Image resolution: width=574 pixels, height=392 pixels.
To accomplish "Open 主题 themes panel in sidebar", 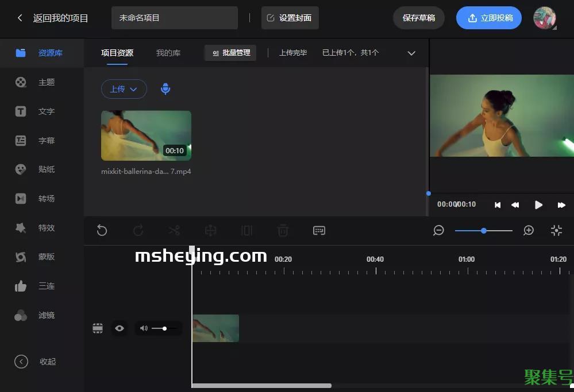I will click(42, 82).
